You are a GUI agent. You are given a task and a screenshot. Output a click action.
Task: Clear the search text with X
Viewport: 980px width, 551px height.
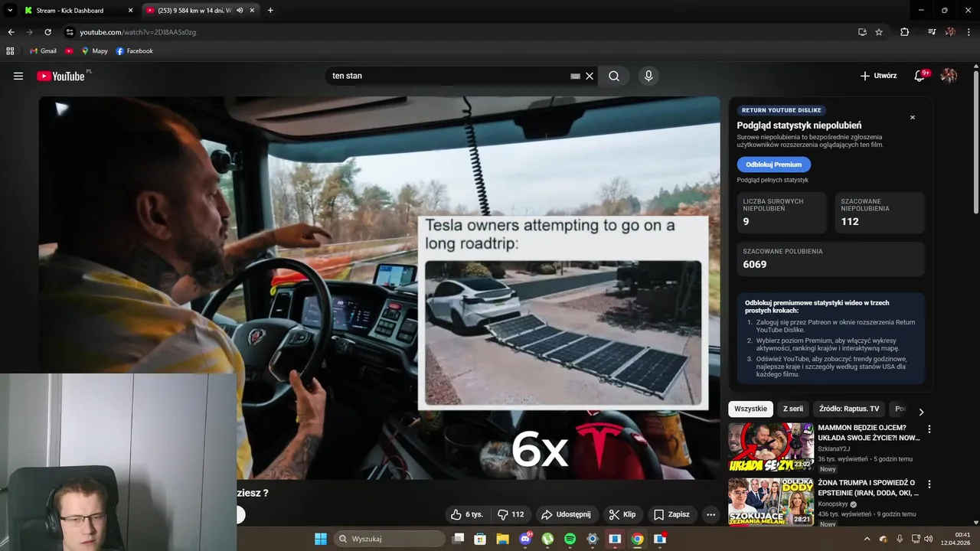coord(590,76)
